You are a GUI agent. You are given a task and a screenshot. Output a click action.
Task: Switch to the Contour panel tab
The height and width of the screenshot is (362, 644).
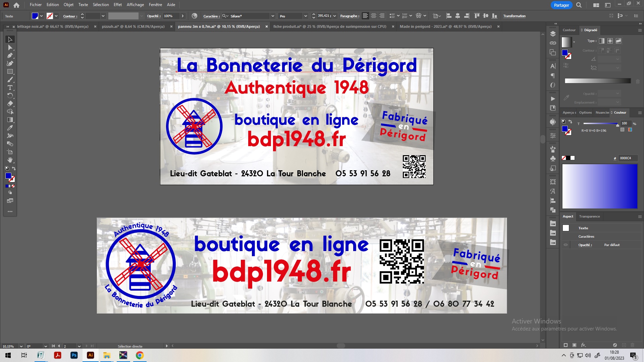coord(569,30)
